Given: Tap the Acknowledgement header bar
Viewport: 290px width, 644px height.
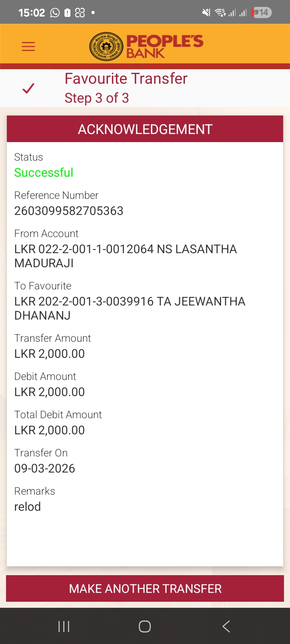Looking at the screenshot, I should coord(145,129).
